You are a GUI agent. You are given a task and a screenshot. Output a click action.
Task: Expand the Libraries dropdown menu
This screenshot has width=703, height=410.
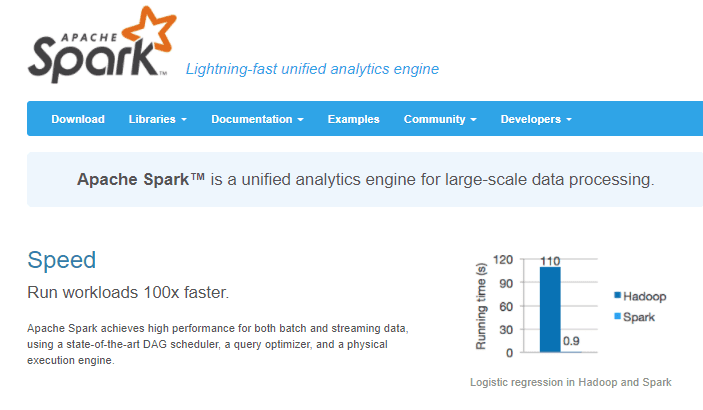click(157, 119)
